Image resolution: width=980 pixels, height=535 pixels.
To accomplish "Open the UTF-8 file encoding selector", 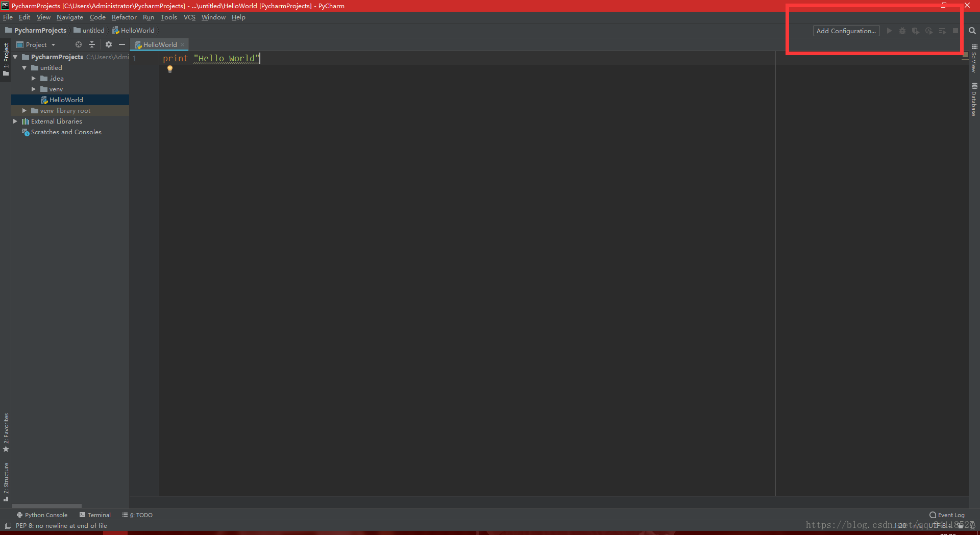I will pos(939,525).
